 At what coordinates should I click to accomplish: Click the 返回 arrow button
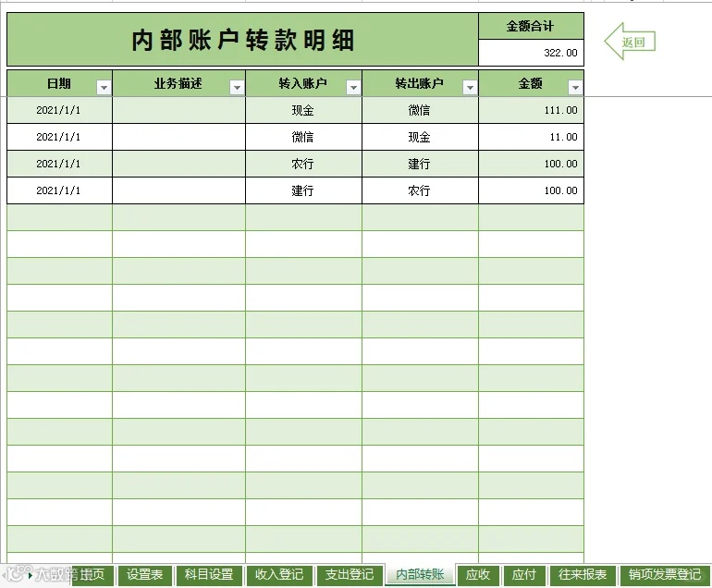[630, 42]
